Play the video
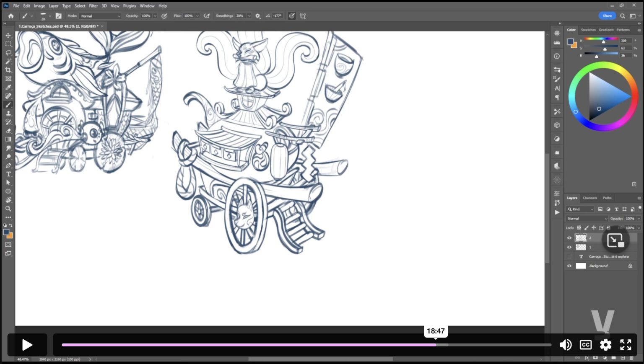Screen dimensions: 644x364 [x=27, y=345]
